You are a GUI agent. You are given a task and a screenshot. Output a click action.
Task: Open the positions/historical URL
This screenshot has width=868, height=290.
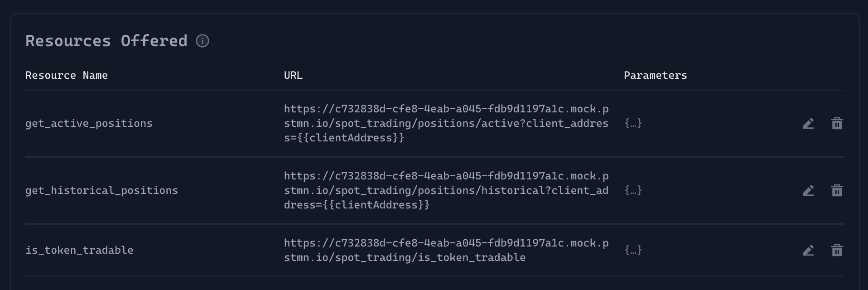tap(446, 190)
